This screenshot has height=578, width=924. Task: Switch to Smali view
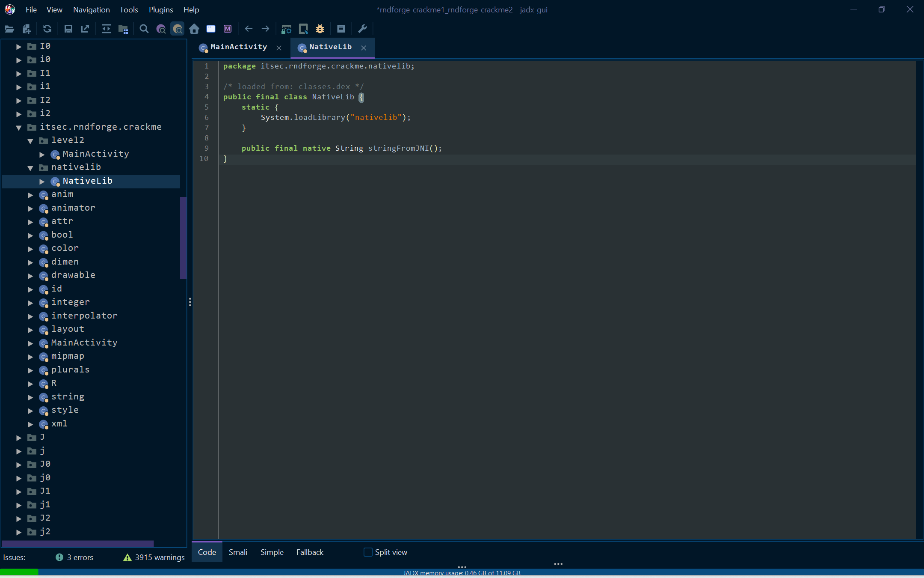click(x=238, y=552)
